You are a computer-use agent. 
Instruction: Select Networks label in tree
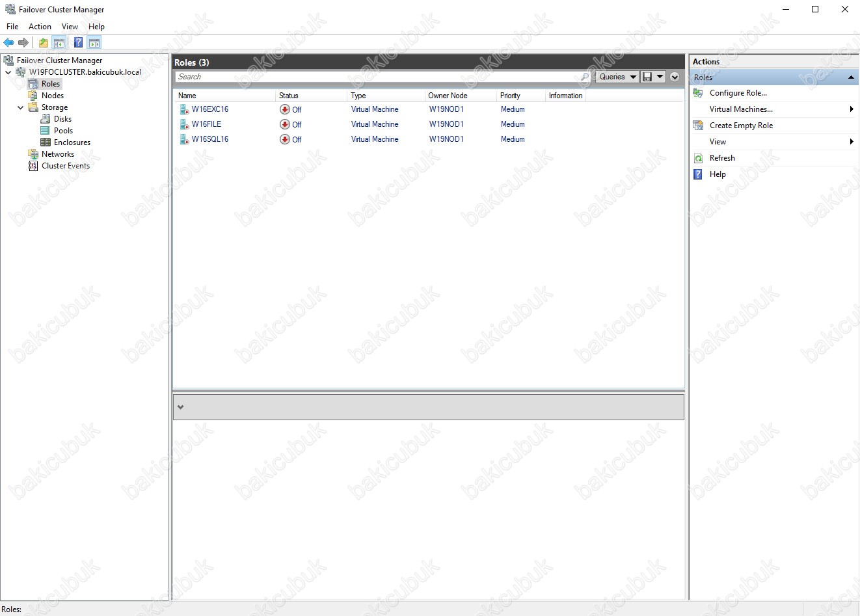coord(58,154)
